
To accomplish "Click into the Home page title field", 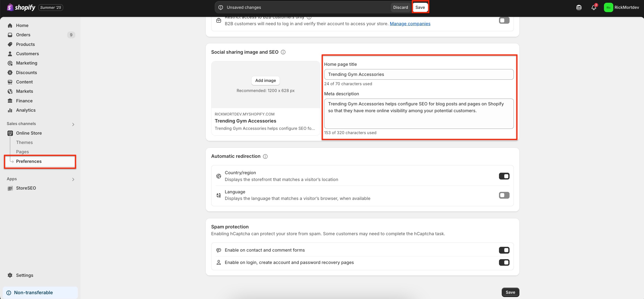I will click(419, 74).
